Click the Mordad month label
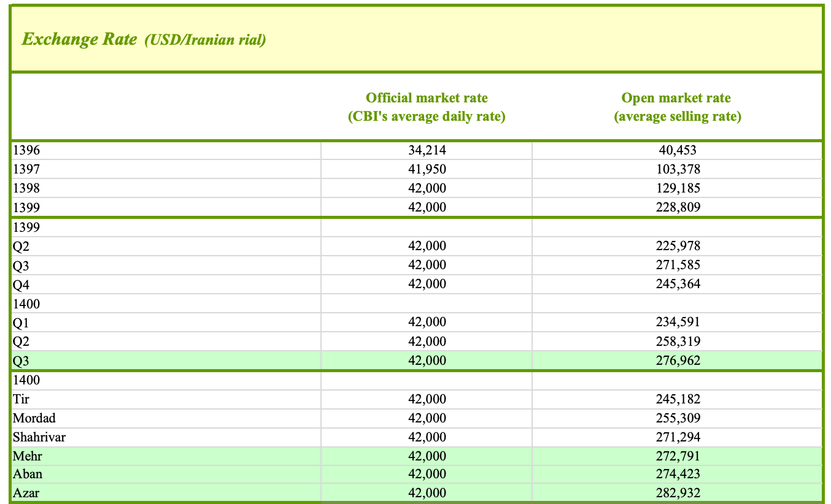 (34, 418)
